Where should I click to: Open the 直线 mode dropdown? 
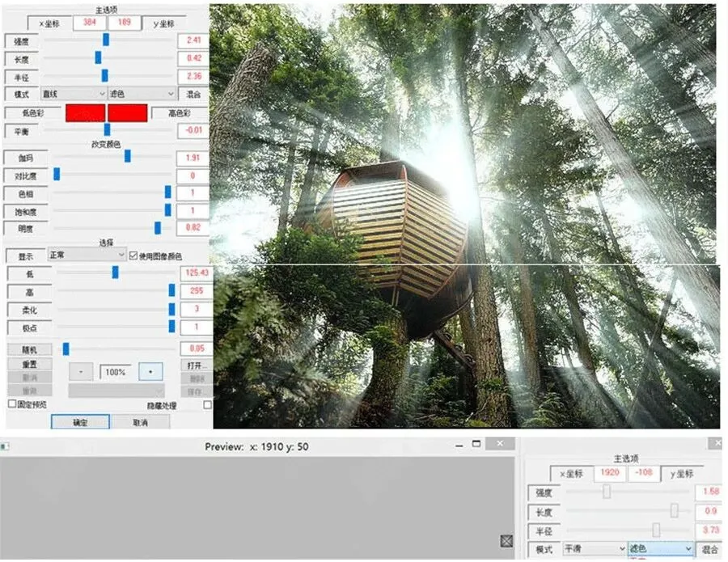[x=74, y=94]
